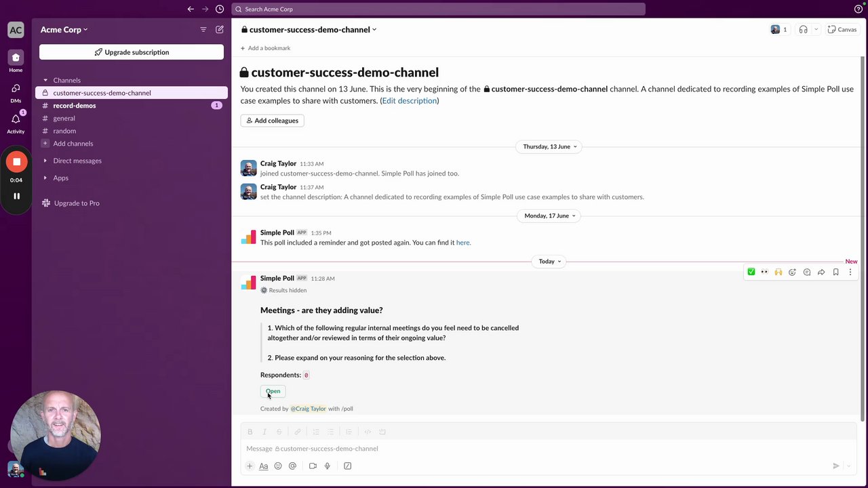This screenshot has width=868, height=488.
Task: View channel members avatar count
Action: coord(778,29)
